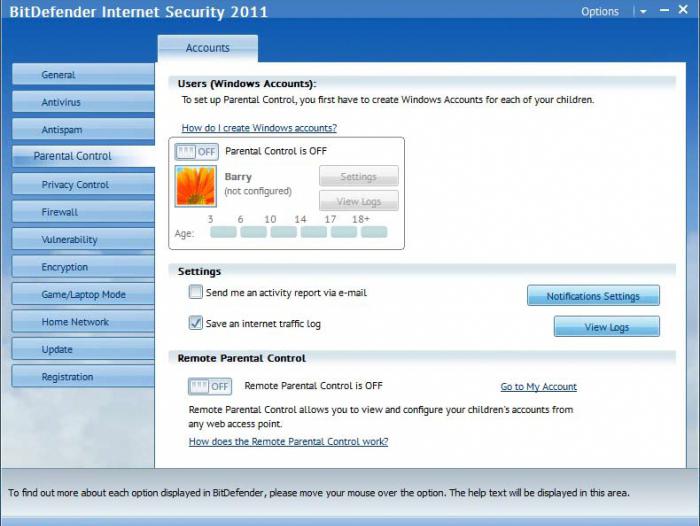Toggle Remote Parental Control switch

(x=210, y=386)
